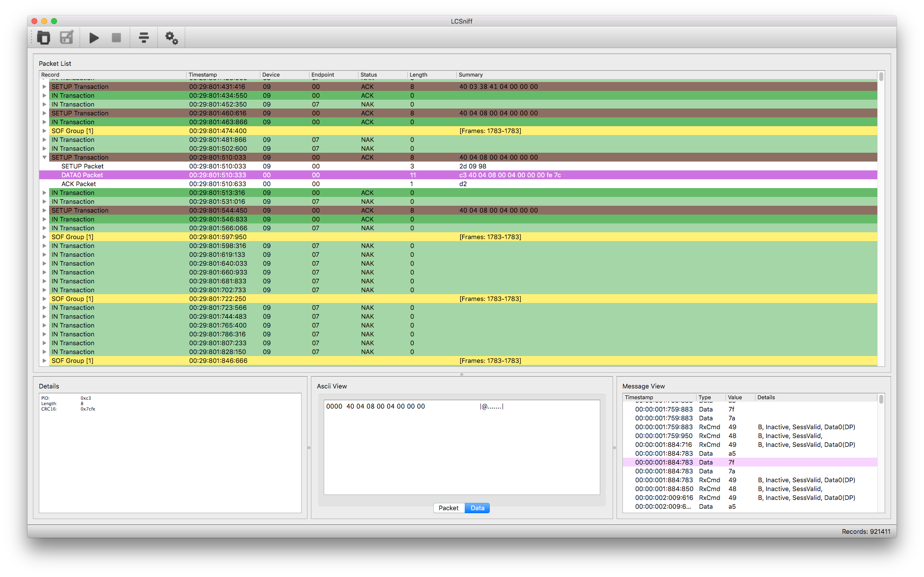The width and height of the screenshot is (924, 577).
Task: Select the ACK Packet row
Action: coord(458,184)
